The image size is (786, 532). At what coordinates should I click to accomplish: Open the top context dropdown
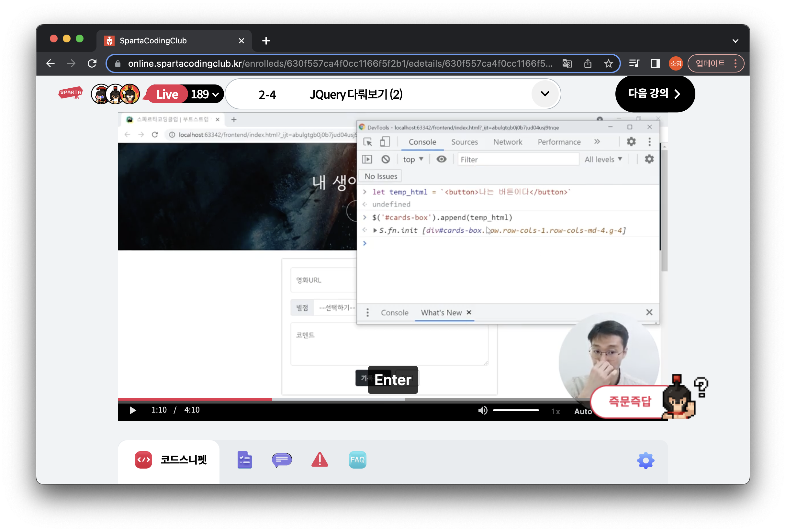click(413, 159)
